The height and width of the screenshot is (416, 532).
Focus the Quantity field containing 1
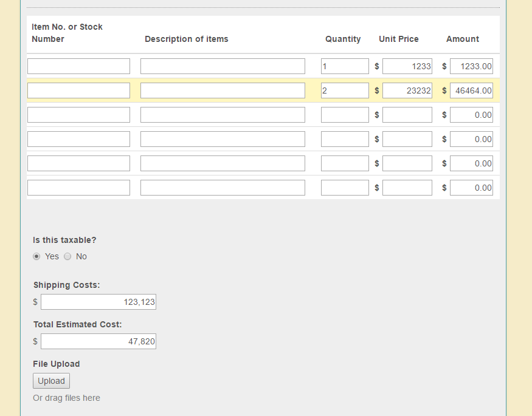coord(345,66)
